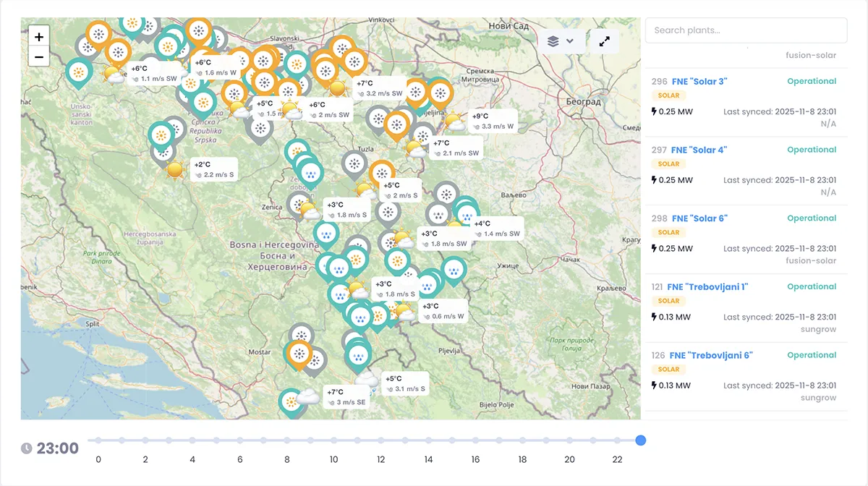Open the map layers dropdown
The height and width of the screenshot is (486, 868).
(561, 41)
